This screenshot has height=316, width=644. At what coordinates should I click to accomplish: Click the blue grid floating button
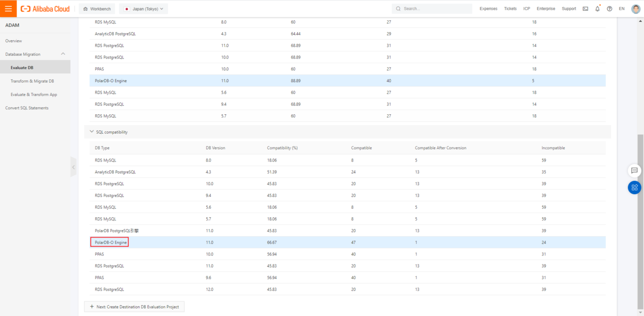coord(634,187)
